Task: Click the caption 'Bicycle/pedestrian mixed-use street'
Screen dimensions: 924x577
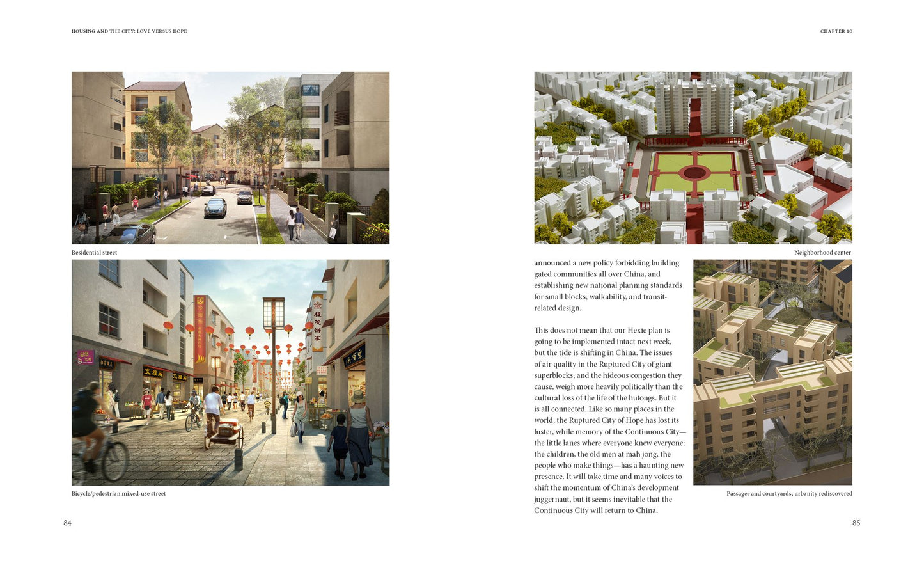Action: (118, 494)
